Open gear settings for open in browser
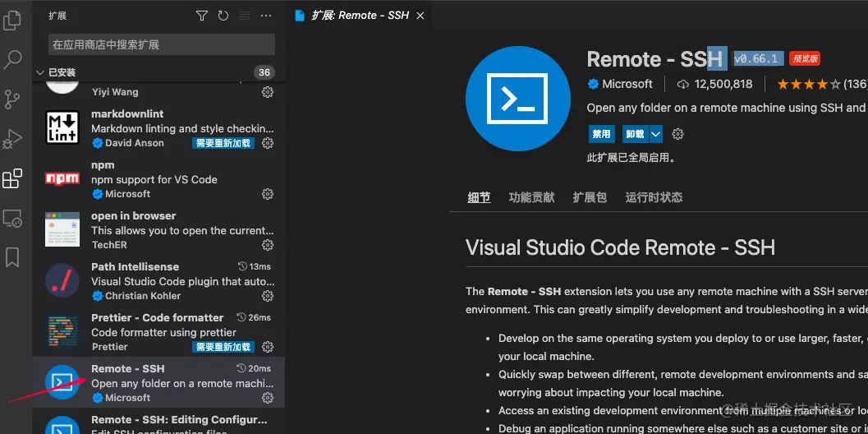 (268, 245)
